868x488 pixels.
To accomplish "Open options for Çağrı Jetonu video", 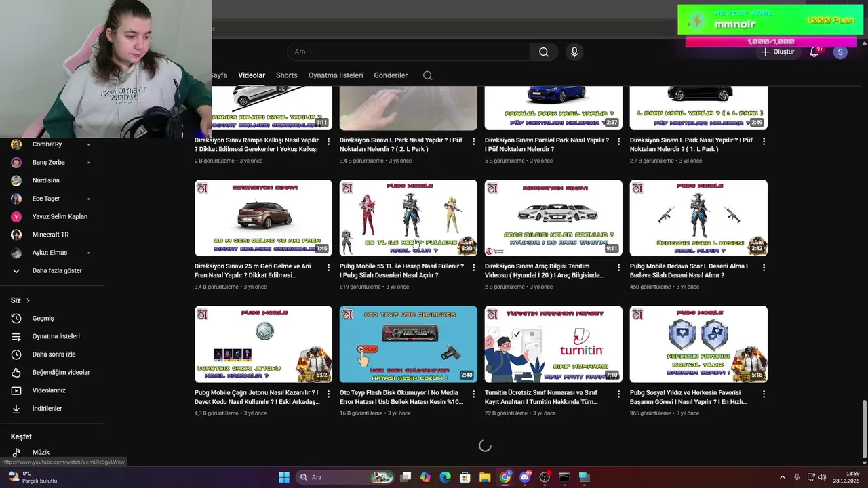I will coord(329,394).
